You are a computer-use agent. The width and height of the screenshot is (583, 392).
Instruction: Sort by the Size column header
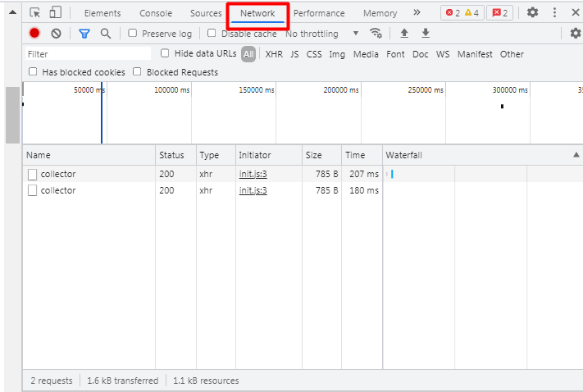pyautogui.click(x=322, y=155)
